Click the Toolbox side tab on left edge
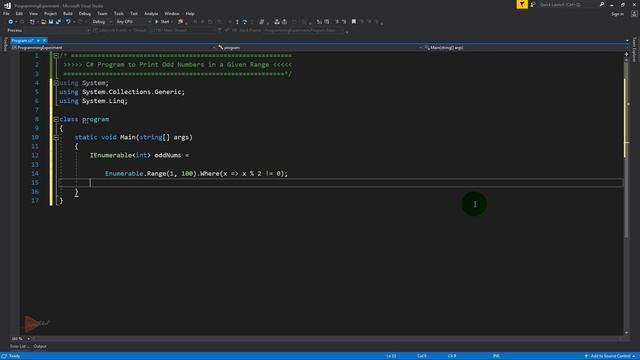 click(x=5, y=44)
